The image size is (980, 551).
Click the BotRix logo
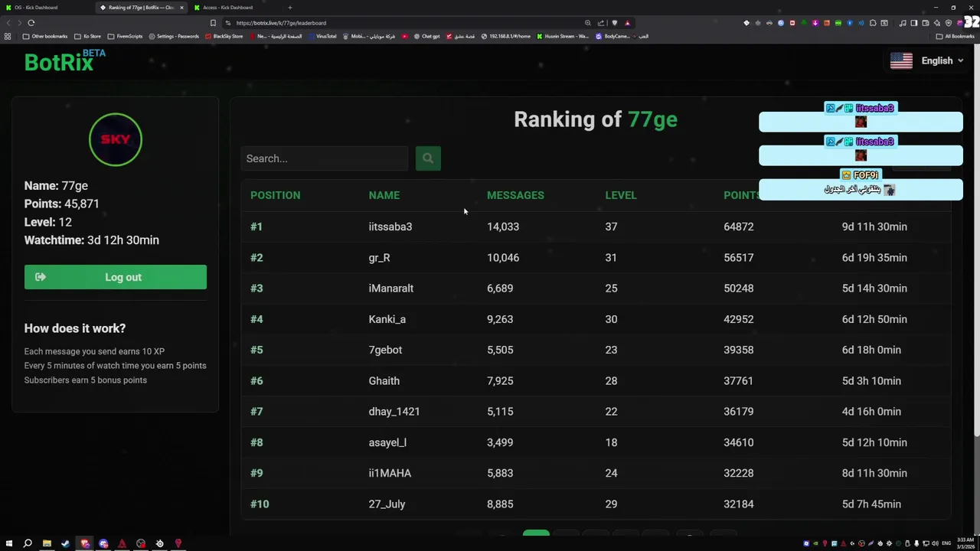click(x=64, y=61)
